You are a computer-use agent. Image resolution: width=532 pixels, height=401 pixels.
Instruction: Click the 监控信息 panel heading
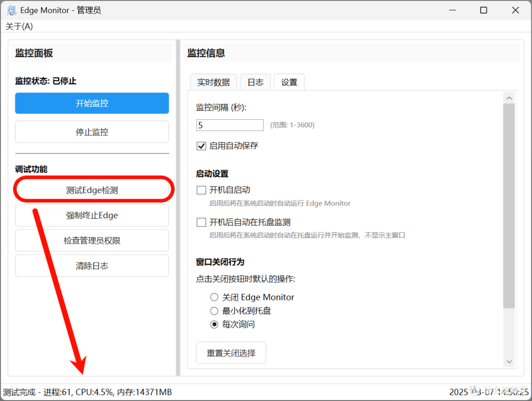(x=206, y=53)
